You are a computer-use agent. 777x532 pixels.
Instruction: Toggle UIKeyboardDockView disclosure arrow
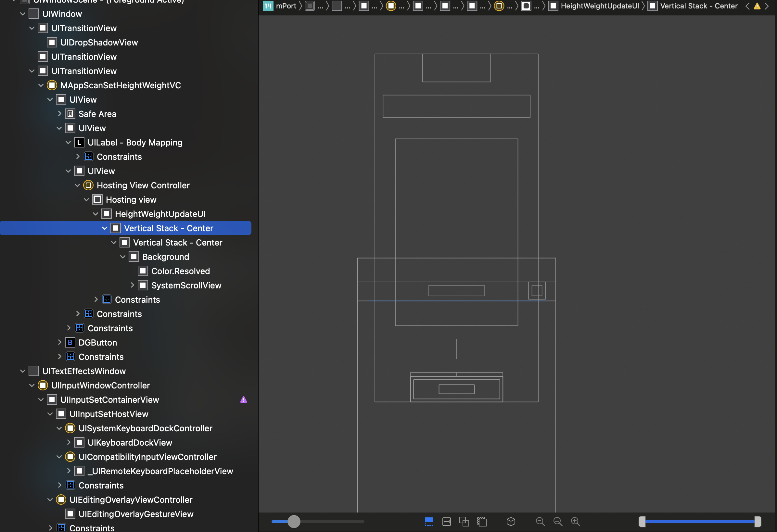[x=69, y=442]
